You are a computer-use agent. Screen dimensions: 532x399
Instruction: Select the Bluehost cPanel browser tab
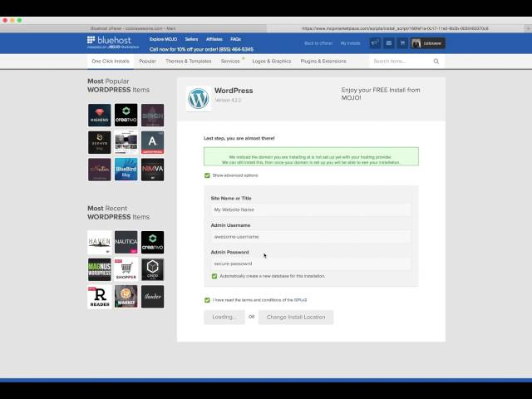[x=133, y=28]
